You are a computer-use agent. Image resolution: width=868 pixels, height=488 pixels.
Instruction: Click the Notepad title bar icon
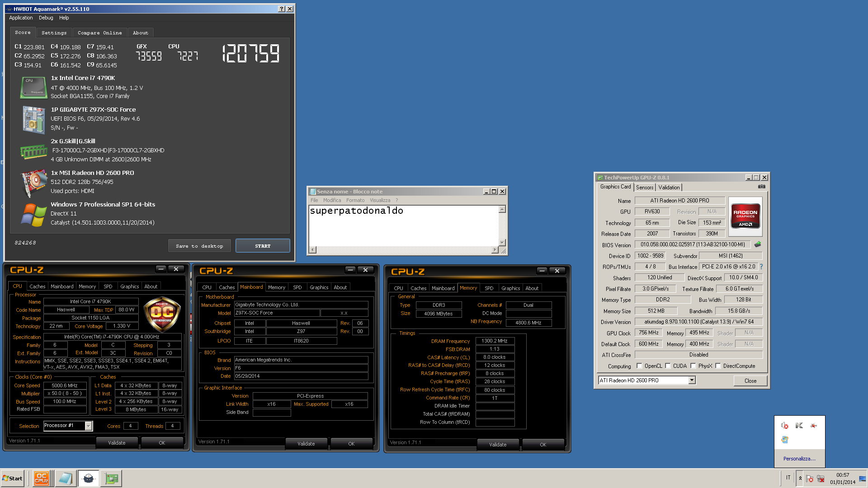tap(312, 192)
